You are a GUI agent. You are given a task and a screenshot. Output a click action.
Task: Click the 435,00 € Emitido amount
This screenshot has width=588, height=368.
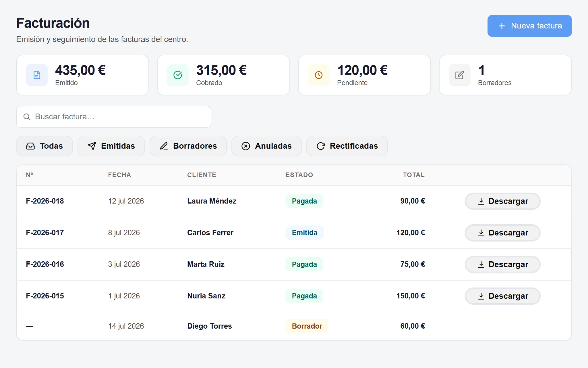pyautogui.click(x=80, y=70)
